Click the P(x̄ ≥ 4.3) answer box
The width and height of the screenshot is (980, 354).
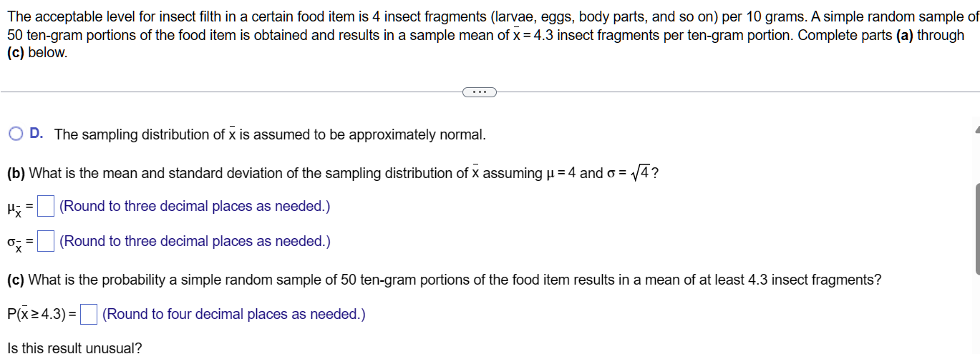click(89, 314)
